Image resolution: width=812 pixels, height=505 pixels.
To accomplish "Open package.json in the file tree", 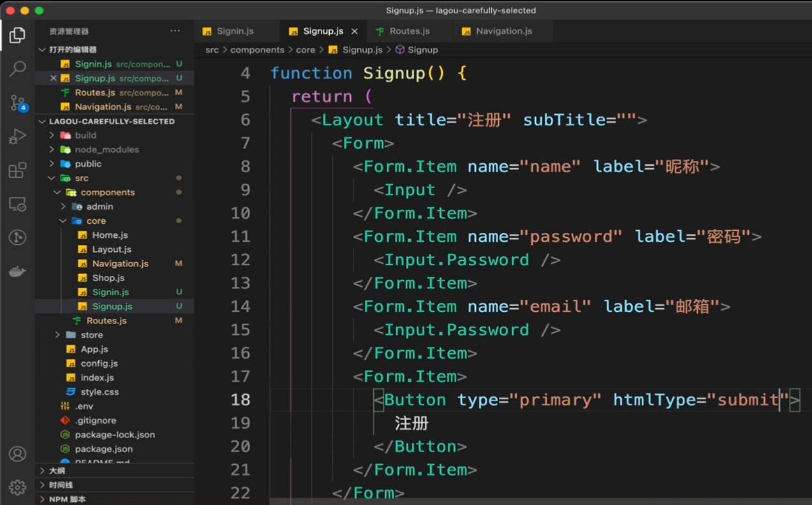I will [x=103, y=449].
